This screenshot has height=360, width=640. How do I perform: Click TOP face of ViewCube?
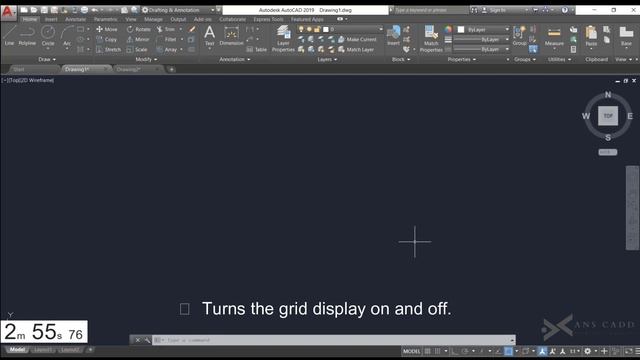(x=608, y=116)
